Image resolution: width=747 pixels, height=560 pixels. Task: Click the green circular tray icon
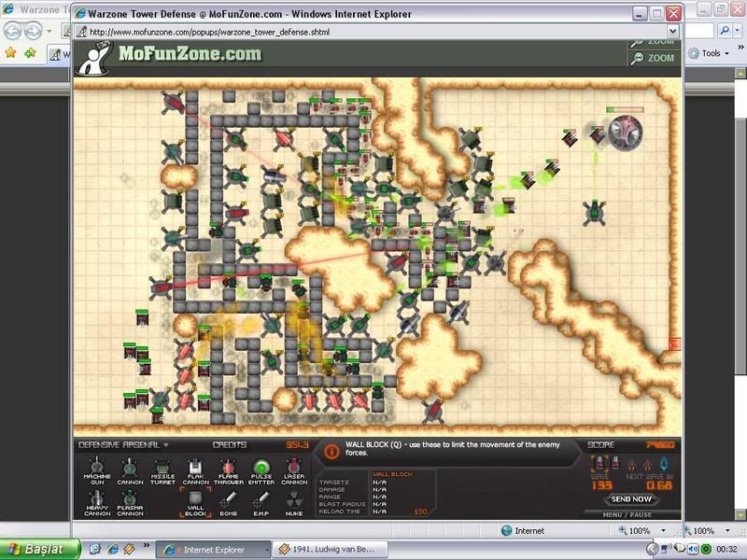tap(707, 550)
